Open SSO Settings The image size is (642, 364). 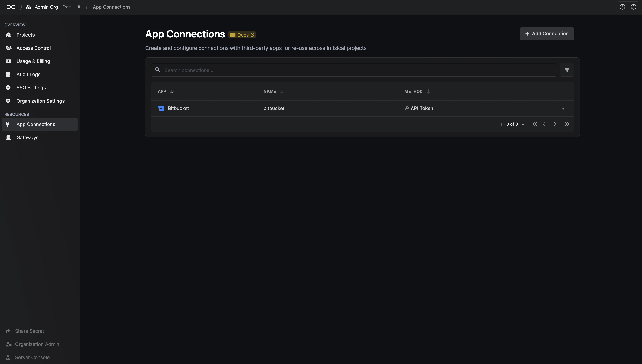click(40, 88)
